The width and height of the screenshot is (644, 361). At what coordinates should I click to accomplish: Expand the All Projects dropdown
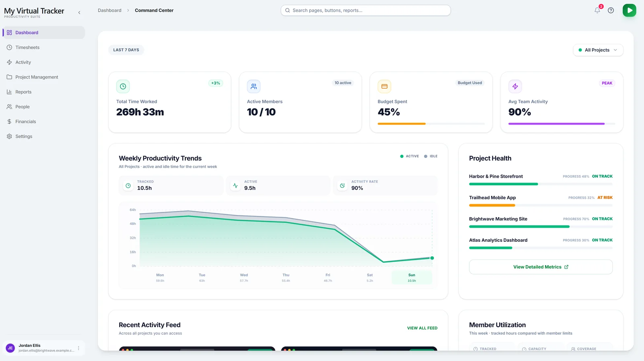tap(598, 50)
